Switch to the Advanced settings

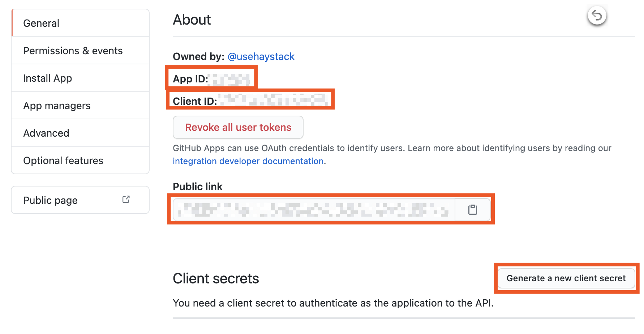46,133
